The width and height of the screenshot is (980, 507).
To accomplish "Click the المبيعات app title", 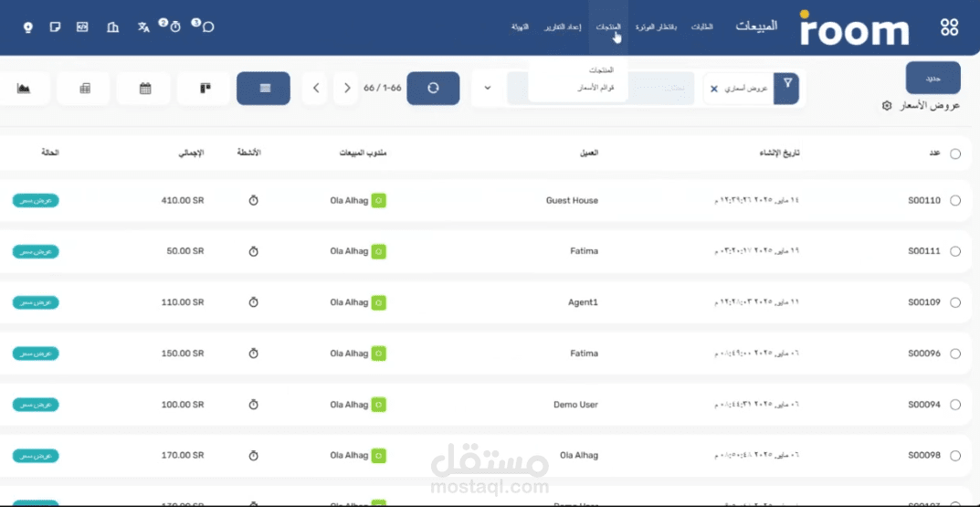I will coord(756,26).
